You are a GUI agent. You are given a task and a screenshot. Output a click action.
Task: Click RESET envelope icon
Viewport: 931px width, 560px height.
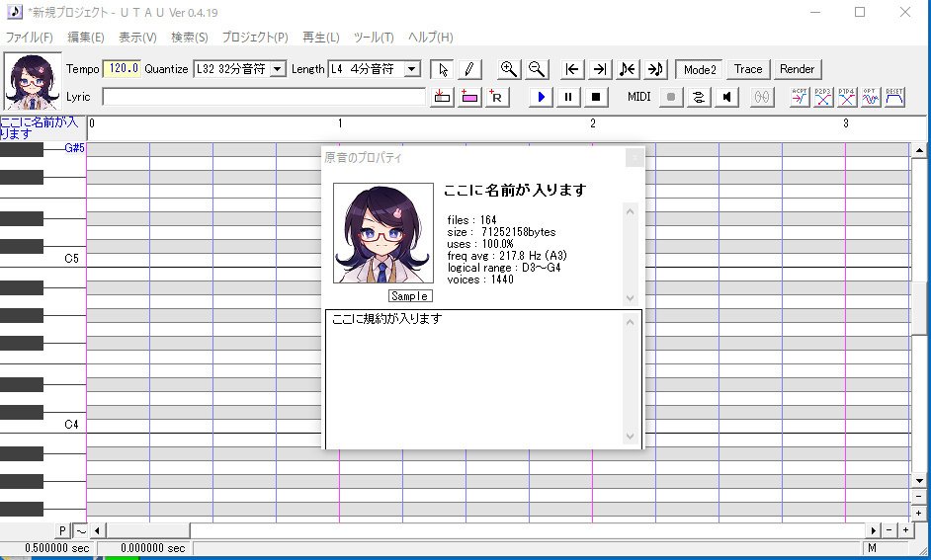tap(894, 97)
